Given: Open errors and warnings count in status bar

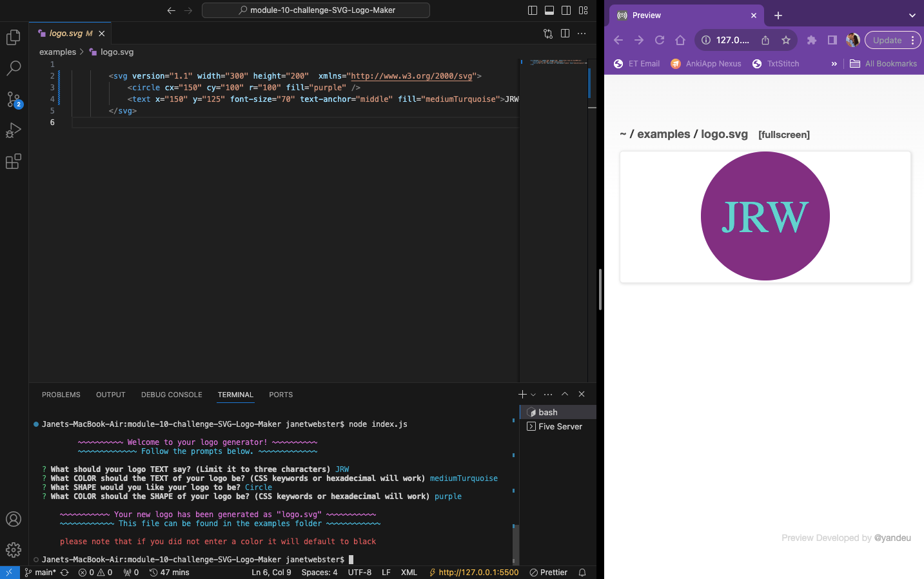Looking at the screenshot, I should (x=95, y=573).
